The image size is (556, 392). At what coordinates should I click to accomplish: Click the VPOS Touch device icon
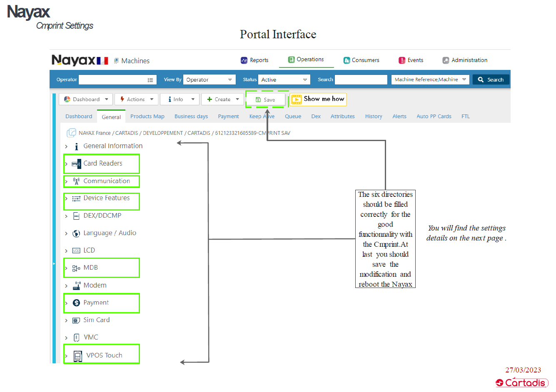78,356
